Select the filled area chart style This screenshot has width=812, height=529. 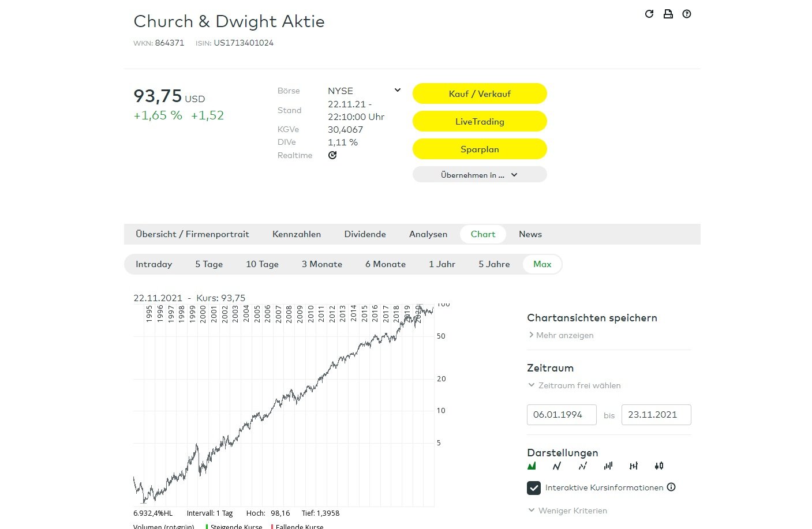pyautogui.click(x=532, y=466)
